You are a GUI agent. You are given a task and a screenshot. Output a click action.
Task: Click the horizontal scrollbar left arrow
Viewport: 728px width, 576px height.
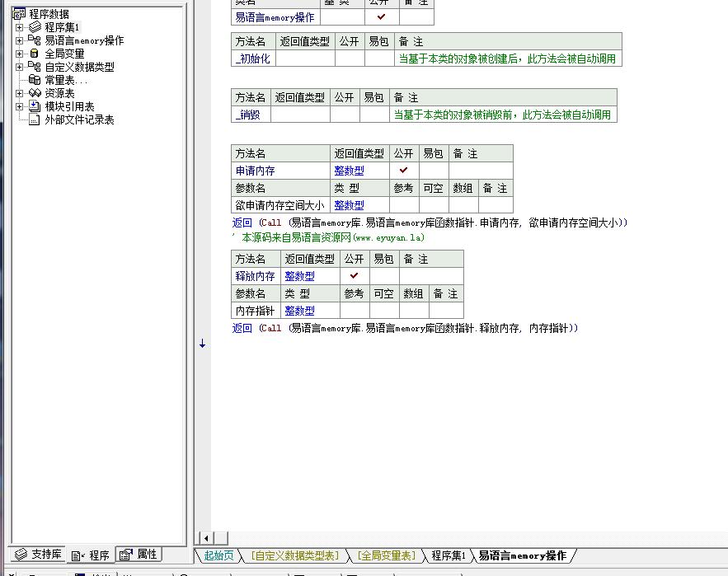pos(206,538)
